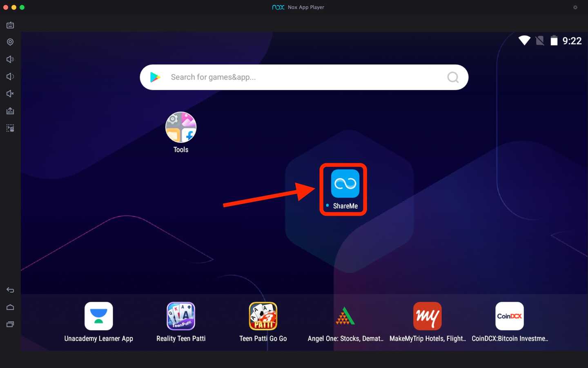
Task: Click the screenshot capture icon in sidebar
Action: [10, 128]
